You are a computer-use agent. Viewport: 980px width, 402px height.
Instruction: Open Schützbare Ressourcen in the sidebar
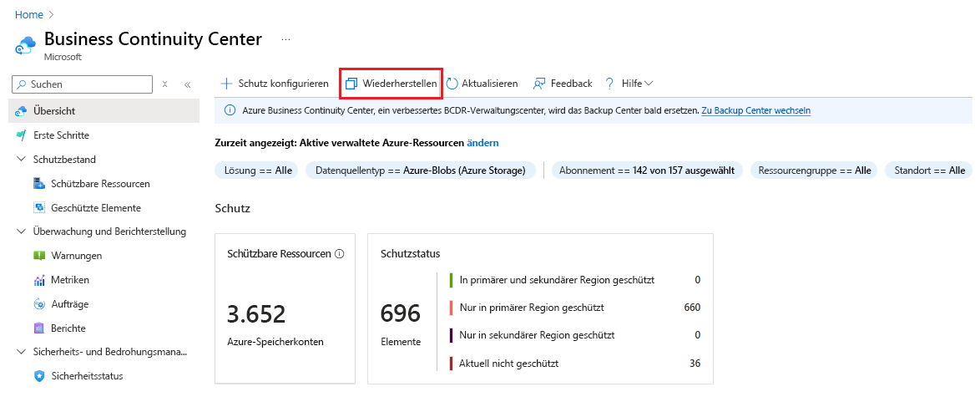tap(100, 184)
